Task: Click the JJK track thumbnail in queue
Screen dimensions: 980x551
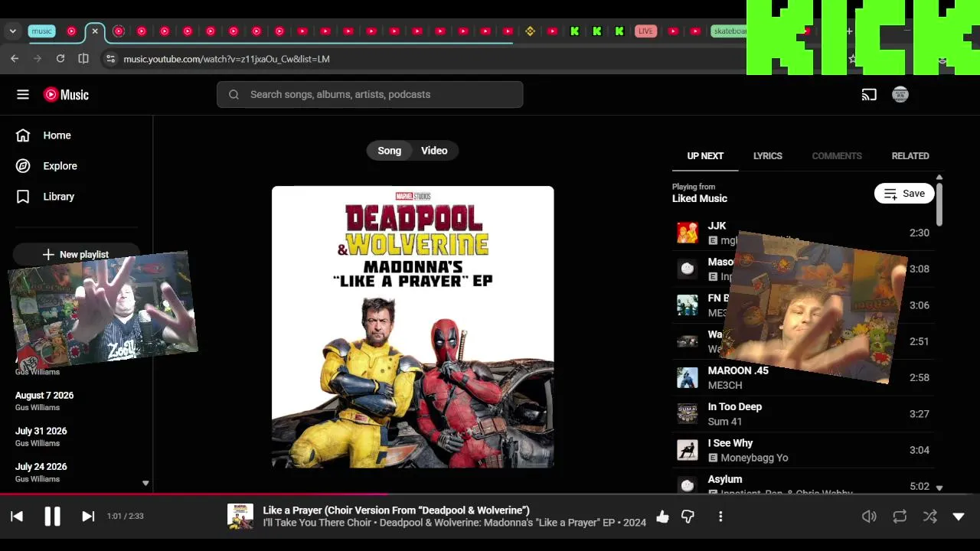Action: tap(688, 233)
